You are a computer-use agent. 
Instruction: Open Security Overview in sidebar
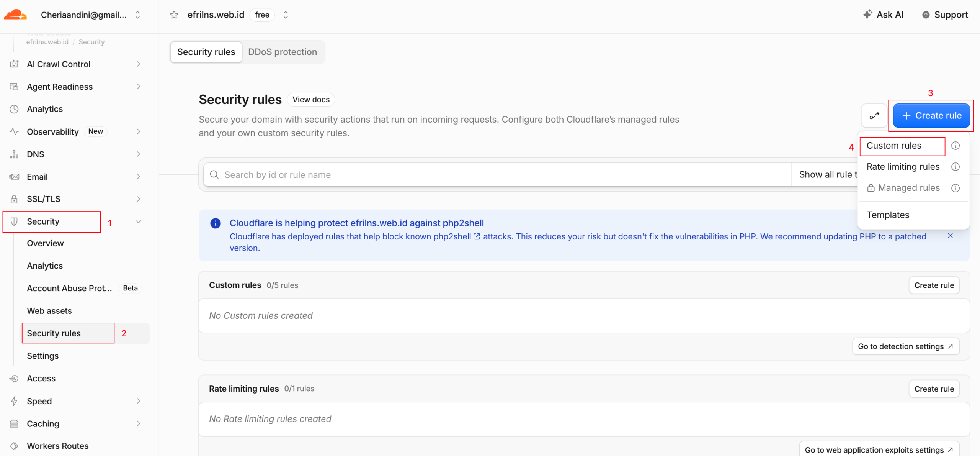click(x=45, y=243)
